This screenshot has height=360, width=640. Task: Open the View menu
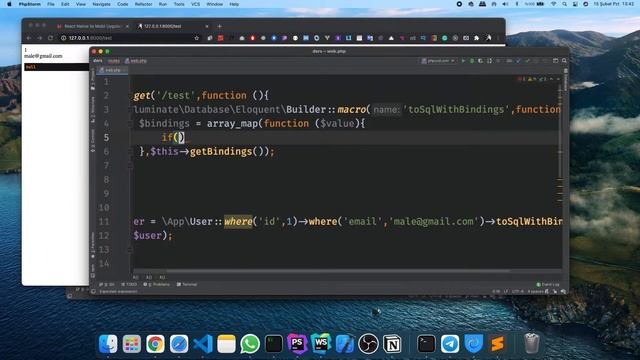pos(81,4)
